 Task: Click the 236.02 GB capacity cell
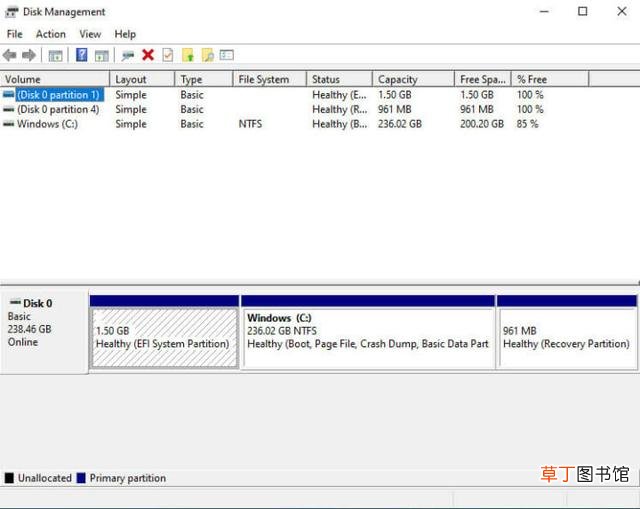[x=400, y=124]
